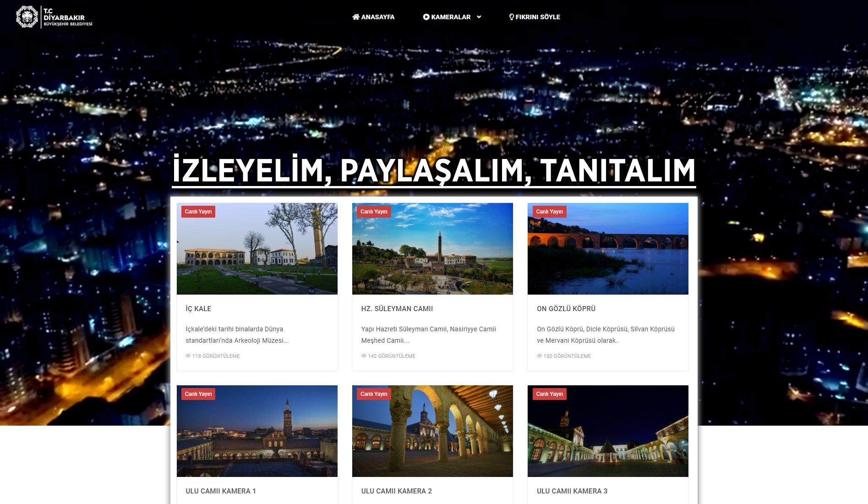Click the eye icon beside 142 GÖRÜNTÜLEME

(364, 356)
